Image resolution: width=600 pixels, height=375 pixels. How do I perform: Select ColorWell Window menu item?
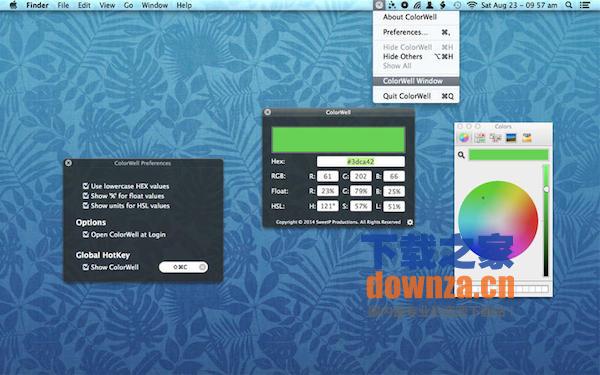click(x=416, y=81)
